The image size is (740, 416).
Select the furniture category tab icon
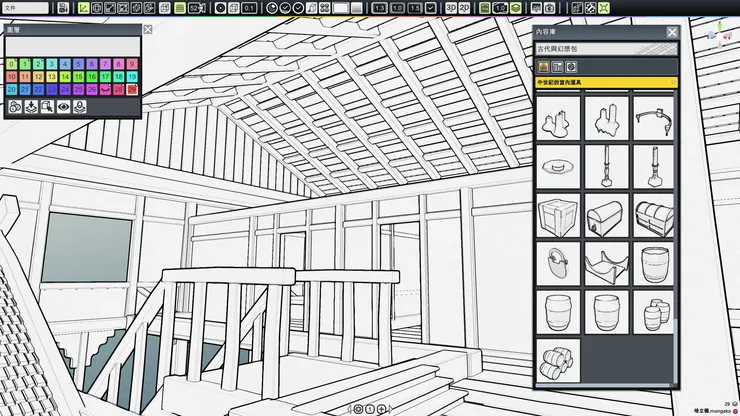tap(557, 67)
